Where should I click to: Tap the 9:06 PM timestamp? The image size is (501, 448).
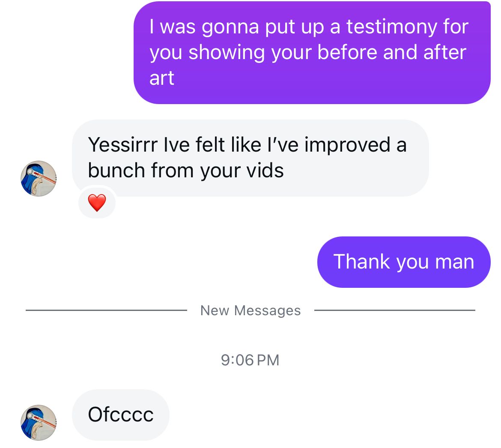point(250,360)
